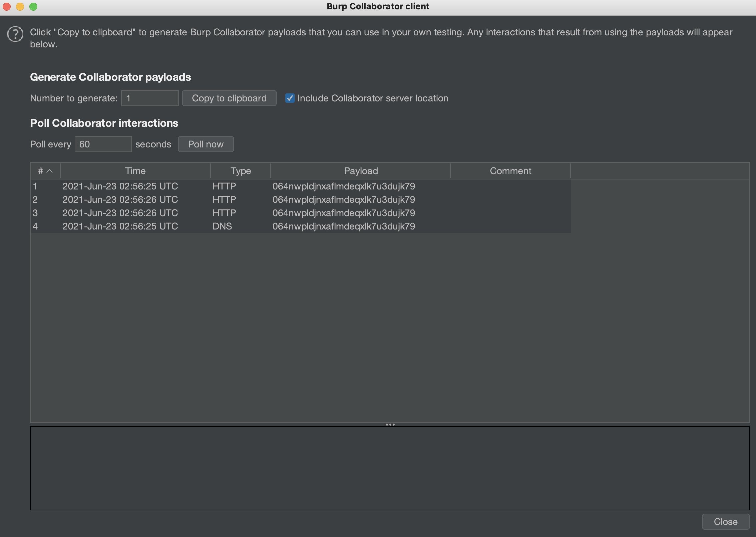Select interaction row number 1
This screenshot has height=537, width=756.
300,186
